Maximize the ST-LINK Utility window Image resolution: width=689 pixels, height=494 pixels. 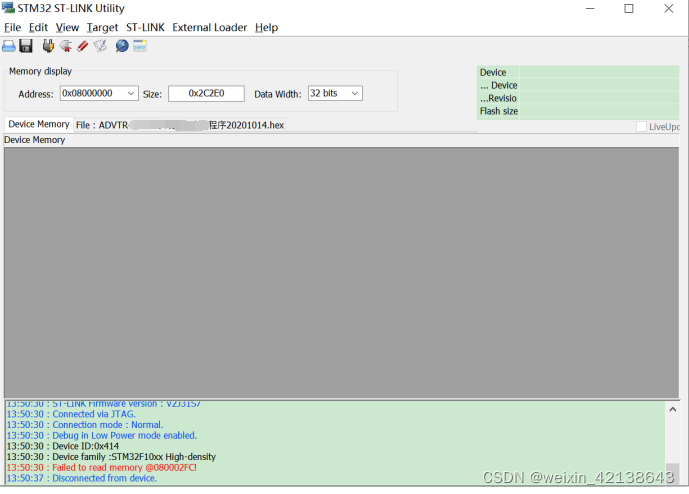coord(629,8)
